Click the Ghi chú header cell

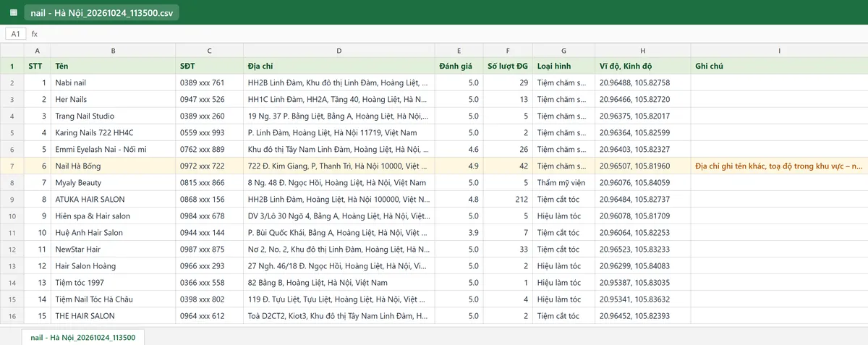pyautogui.click(x=779, y=66)
